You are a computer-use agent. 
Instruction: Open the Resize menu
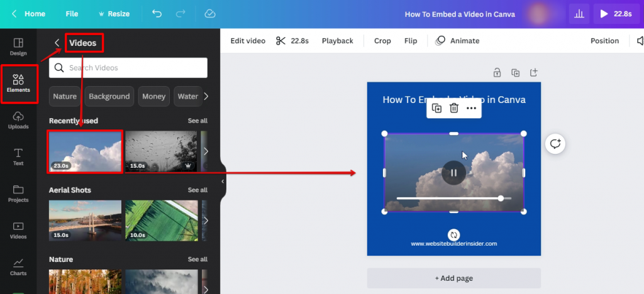coord(114,14)
